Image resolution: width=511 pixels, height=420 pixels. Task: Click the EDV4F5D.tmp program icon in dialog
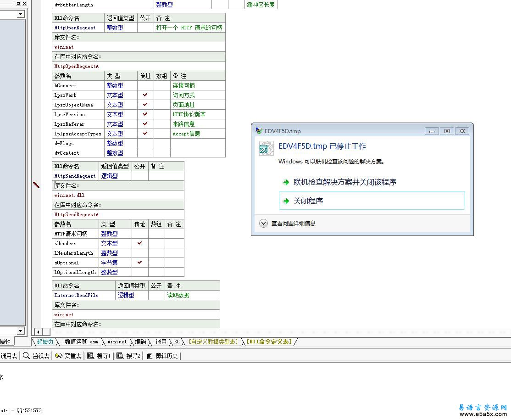click(x=266, y=148)
